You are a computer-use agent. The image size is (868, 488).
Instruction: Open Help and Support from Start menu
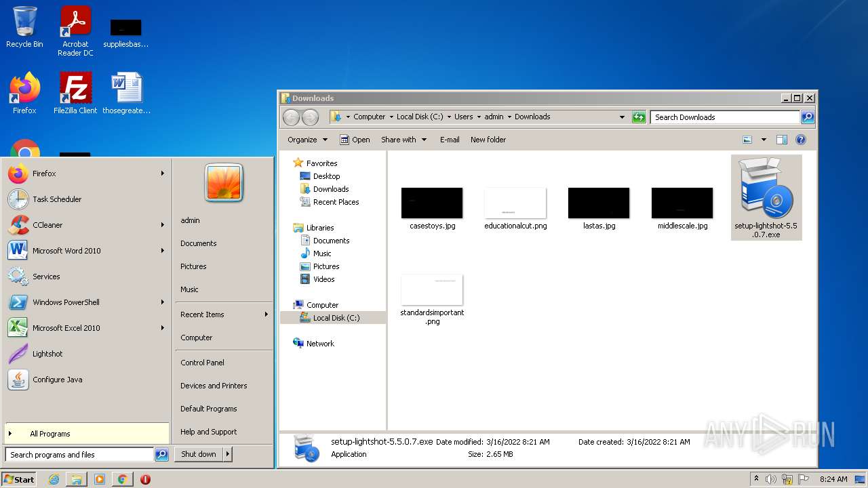(209, 432)
